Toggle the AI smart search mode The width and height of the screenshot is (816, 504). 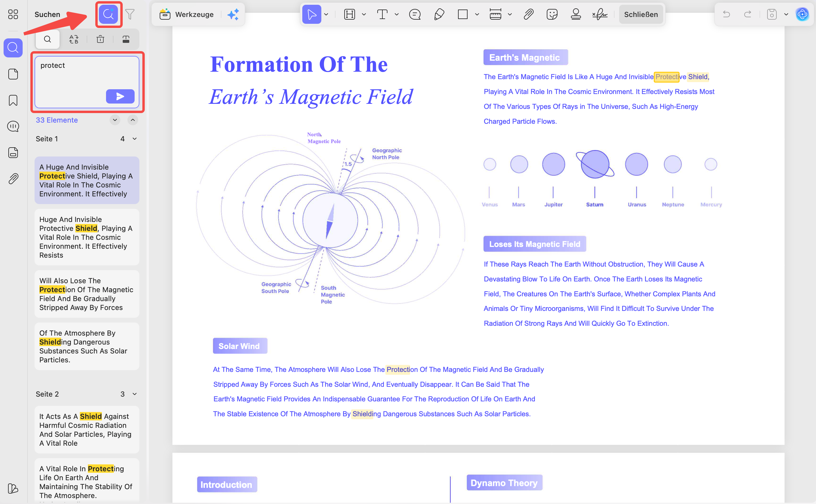109,14
